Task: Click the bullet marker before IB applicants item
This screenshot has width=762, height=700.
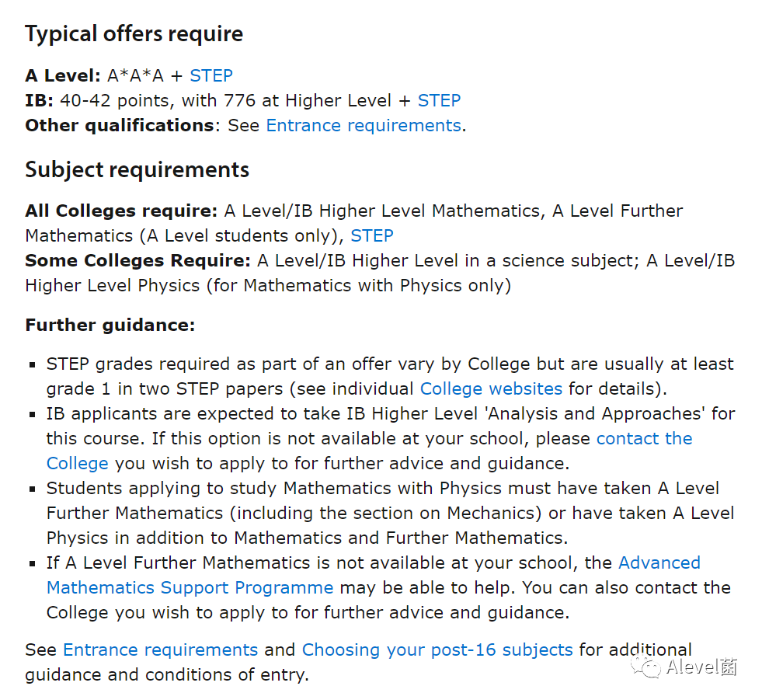Action: click(33, 414)
